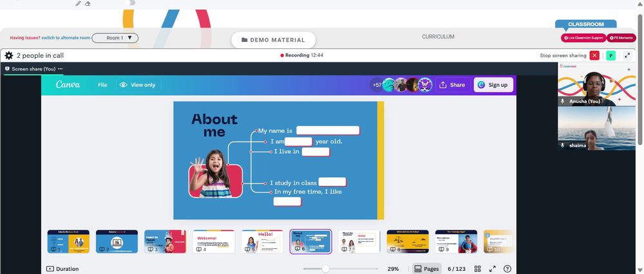Flip the toggle switch beside the eraser

pos(130,3)
